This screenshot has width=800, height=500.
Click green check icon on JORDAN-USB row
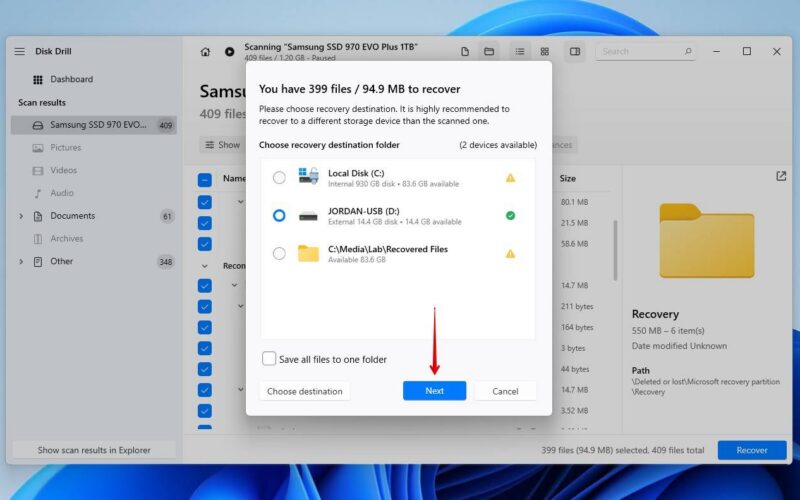click(x=510, y=216)
